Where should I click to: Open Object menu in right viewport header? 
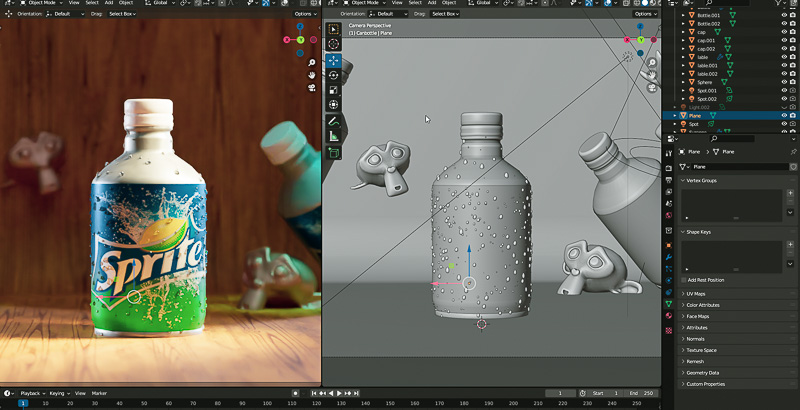[449, 3]
